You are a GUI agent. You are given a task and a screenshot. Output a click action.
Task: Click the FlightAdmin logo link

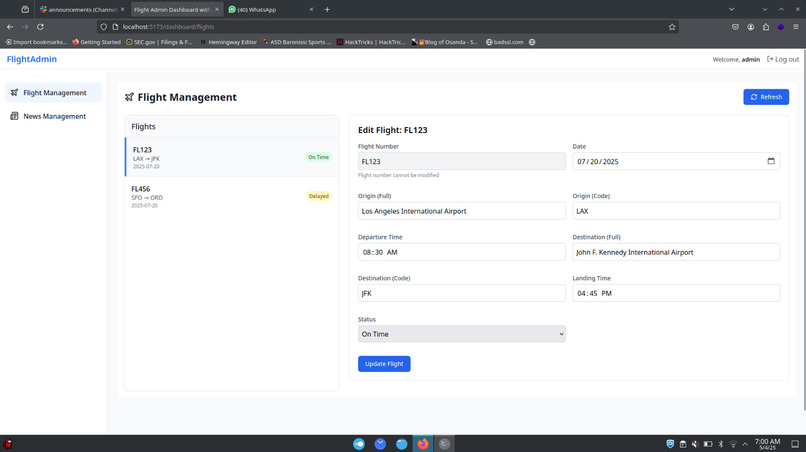[x=32, y=59]
